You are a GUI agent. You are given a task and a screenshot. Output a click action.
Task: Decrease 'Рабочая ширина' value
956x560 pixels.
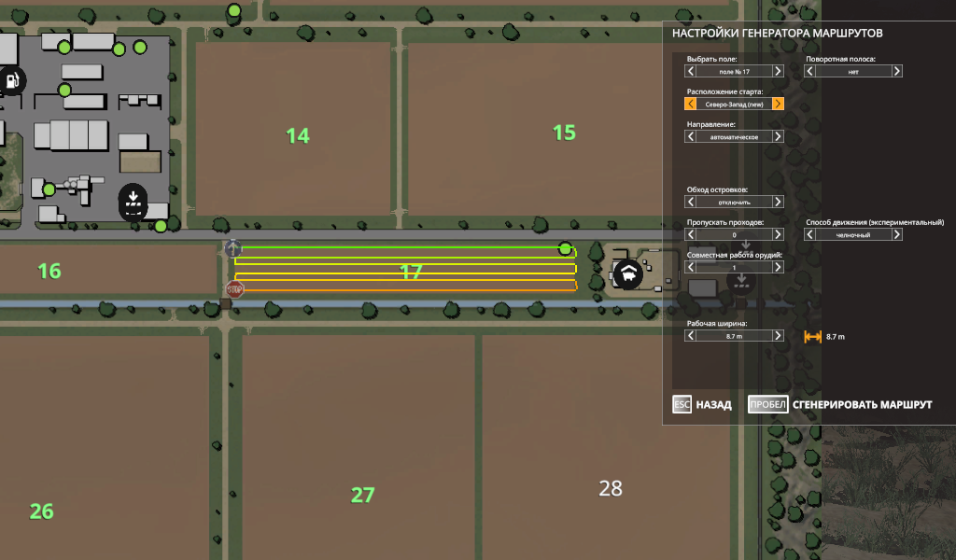[x=690, y=336]
